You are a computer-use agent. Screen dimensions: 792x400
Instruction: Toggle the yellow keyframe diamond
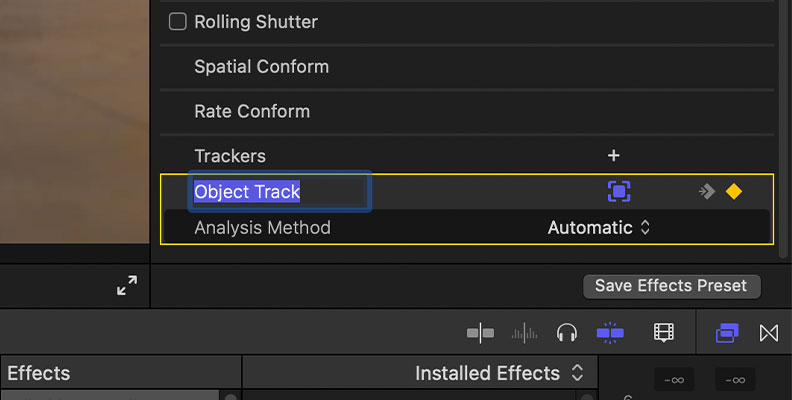733,191
